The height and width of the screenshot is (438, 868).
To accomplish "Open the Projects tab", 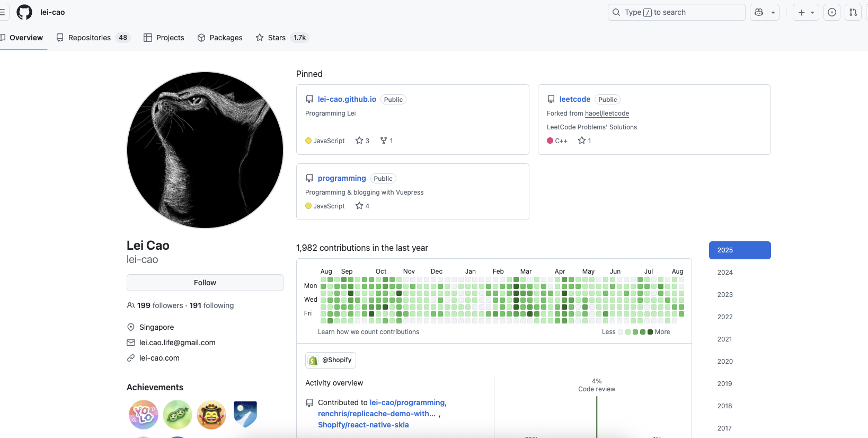I will click(164, 38).
